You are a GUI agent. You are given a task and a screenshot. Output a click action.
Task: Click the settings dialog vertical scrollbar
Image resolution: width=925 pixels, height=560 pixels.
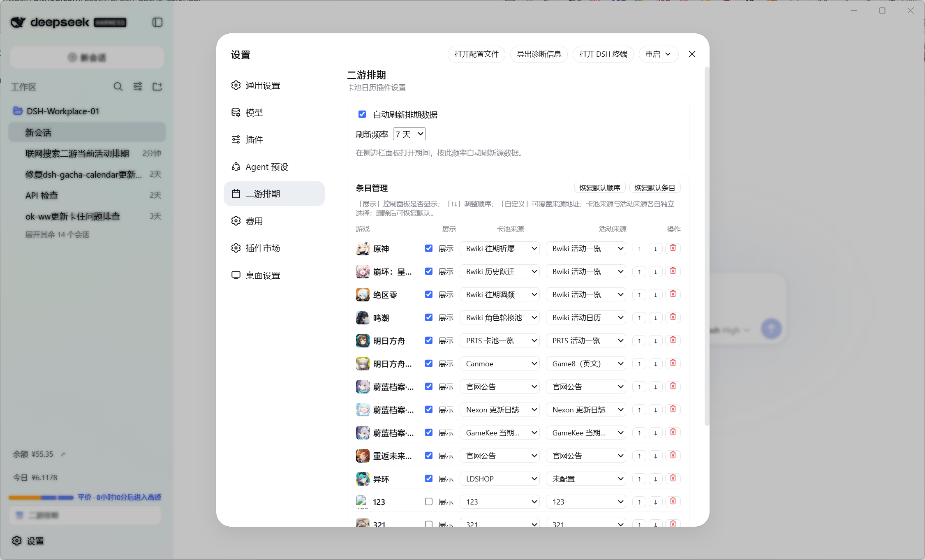(707, 247)
